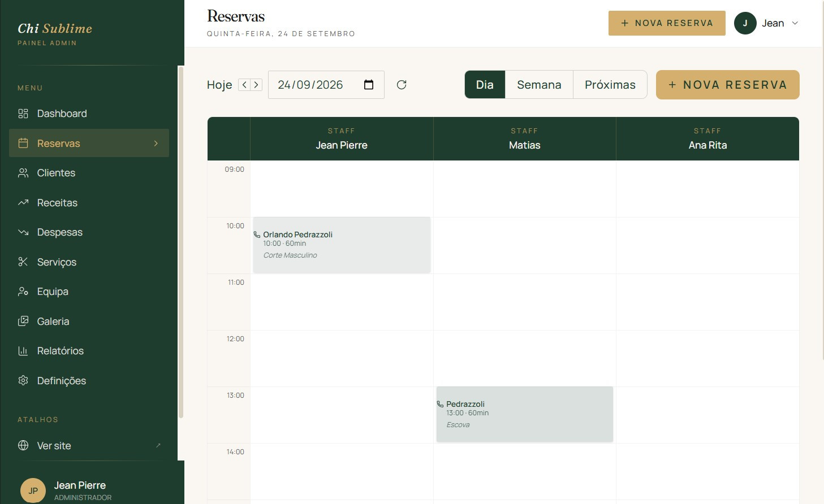The image size is (824, 504).
Task: Click the Receitas trending-up icon
Action: coord(23,203)
